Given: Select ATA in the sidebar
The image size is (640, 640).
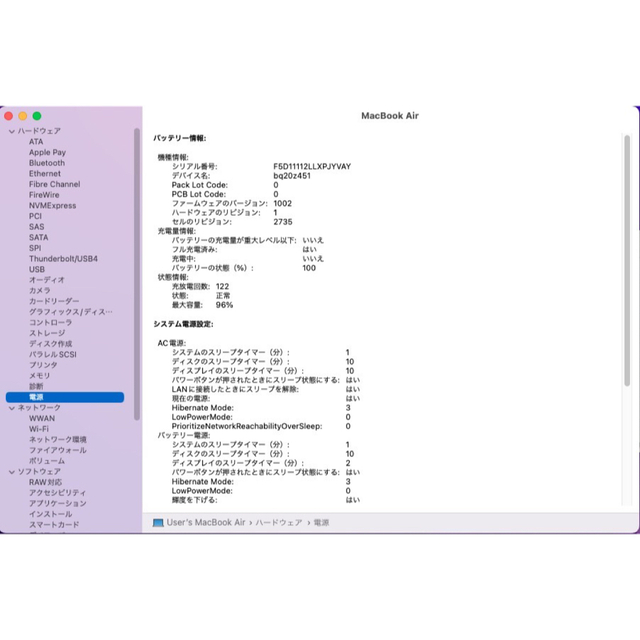Looking at the screenshot, I should (36, 142).
